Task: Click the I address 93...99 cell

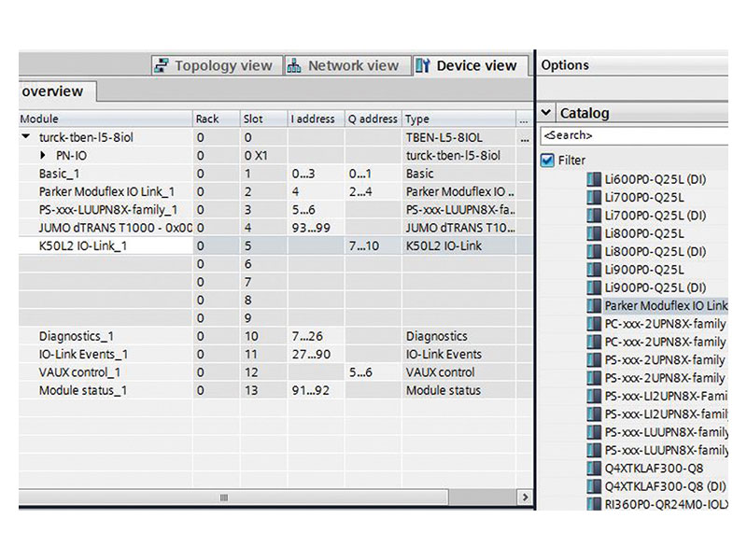Action: point(317,228)
